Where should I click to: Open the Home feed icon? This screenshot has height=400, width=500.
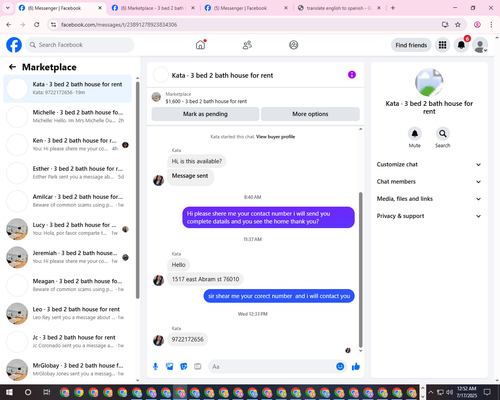(x=200, y=45)
